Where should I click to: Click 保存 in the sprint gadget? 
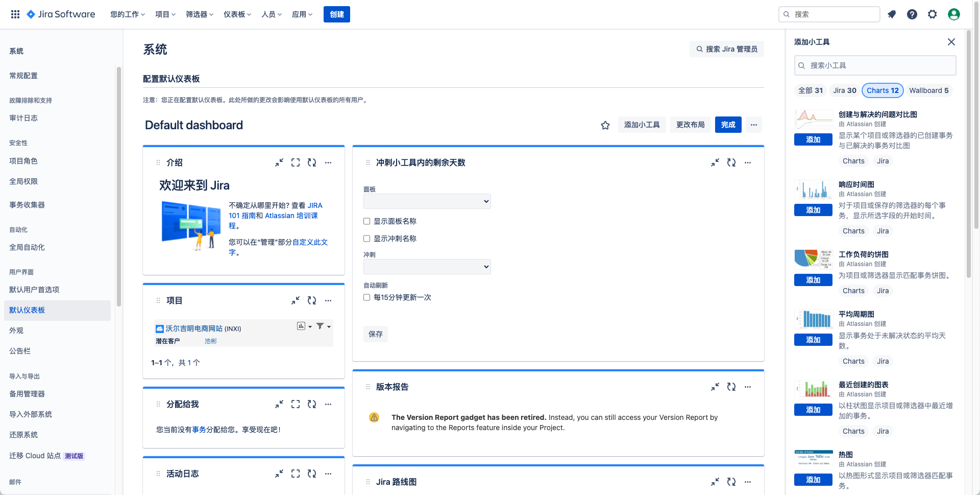(376, 334)
